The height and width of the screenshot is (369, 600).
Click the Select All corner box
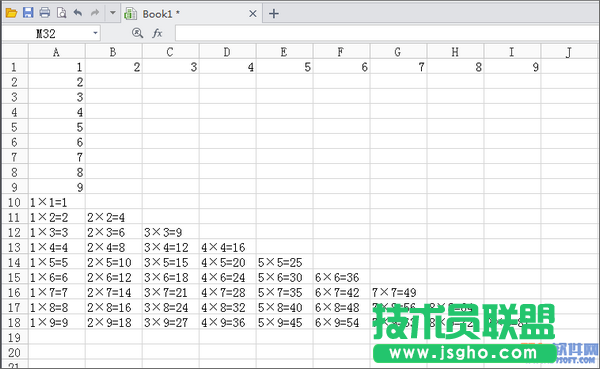(x=15, y=52)
